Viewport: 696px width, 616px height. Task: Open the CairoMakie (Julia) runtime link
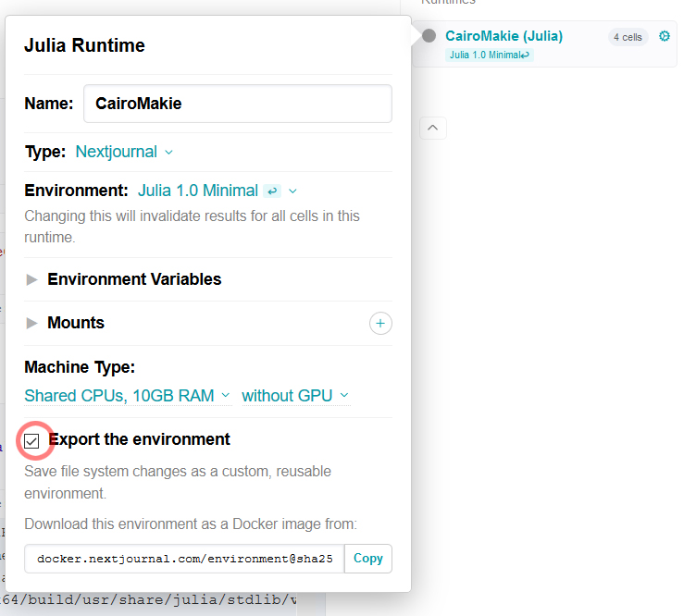(503, 36)
